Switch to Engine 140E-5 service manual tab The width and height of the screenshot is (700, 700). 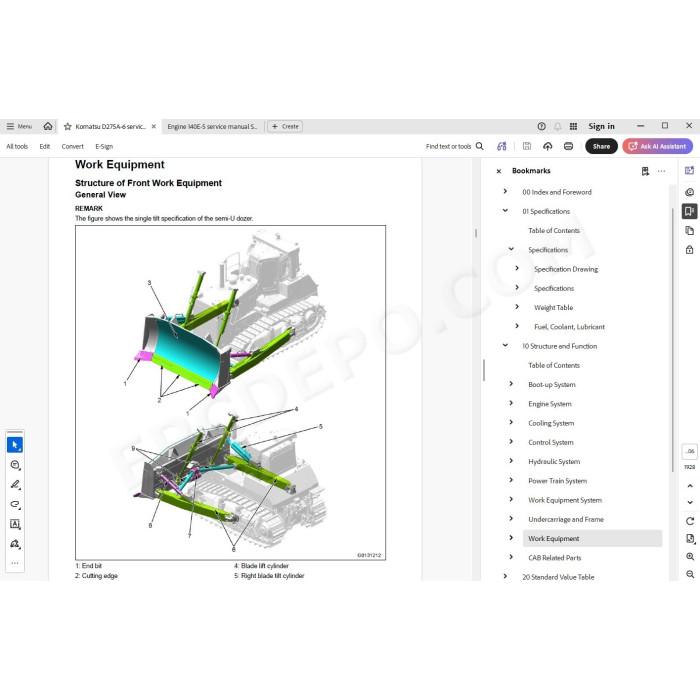[212, 127]
